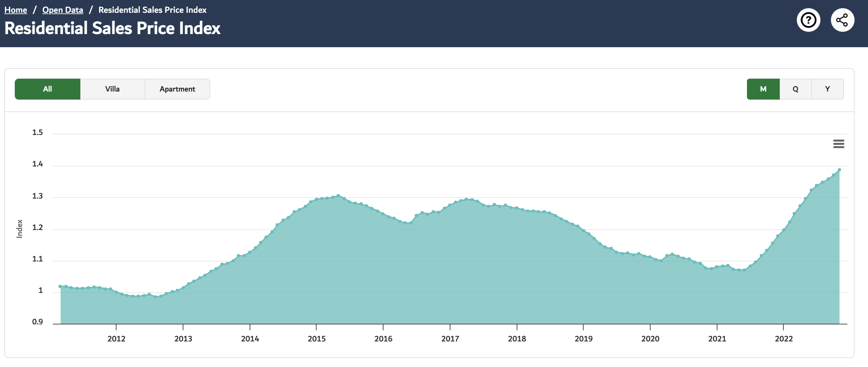Click the page title heading

click(x=112, y=28)
